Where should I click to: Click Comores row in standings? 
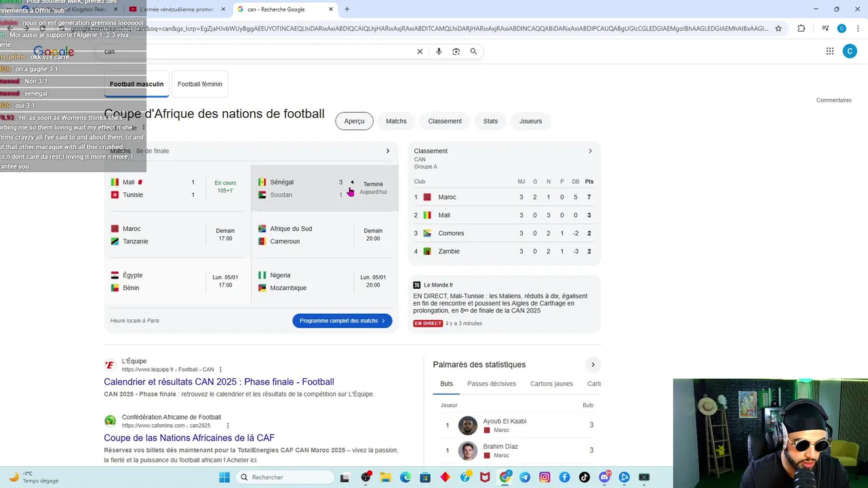pos(504,233)
